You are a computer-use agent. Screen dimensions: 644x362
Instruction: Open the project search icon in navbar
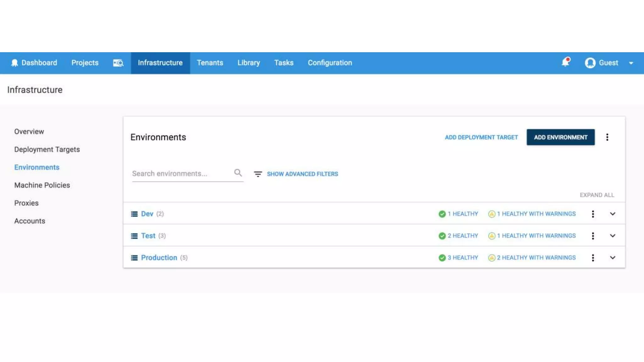[x=118, y=63]
